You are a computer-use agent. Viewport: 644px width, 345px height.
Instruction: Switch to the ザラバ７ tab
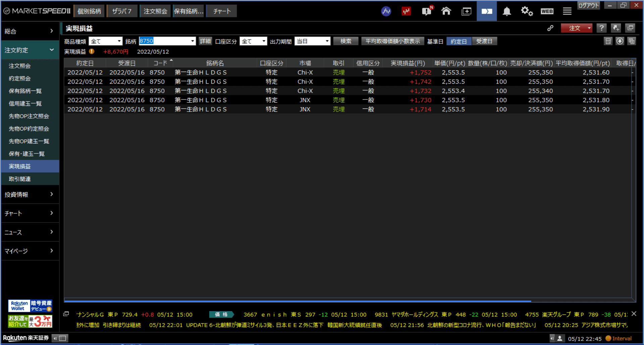pyautogui.click(x=122, y=11)
